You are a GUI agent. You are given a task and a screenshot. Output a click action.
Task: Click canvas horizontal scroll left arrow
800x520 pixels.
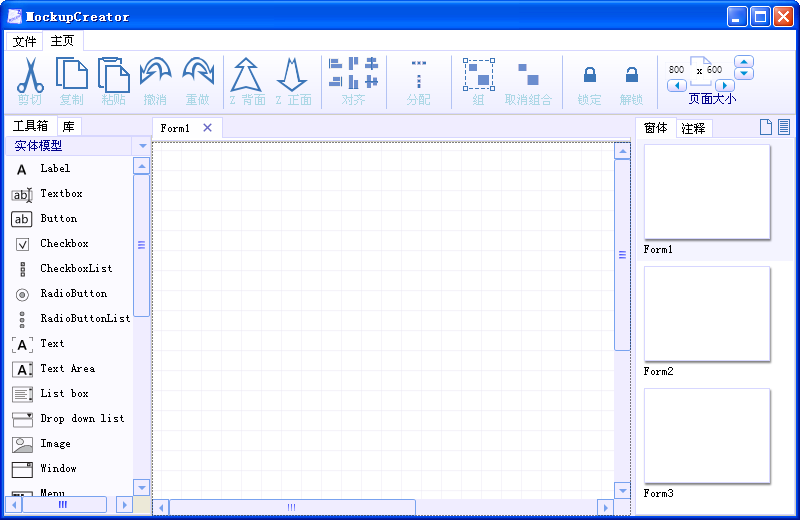coord(161,507)
